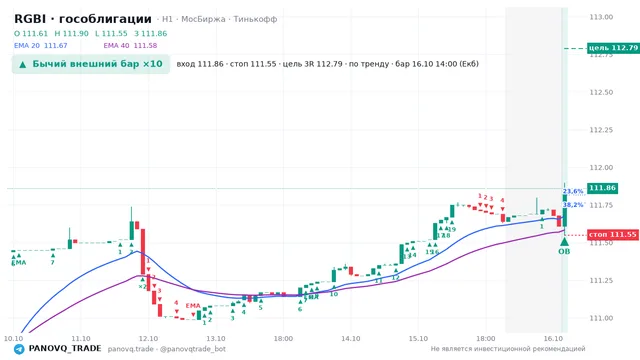Viewport: 640px width, 360px height.
Task: Click the Telegram logo icon near PANOVQ_TRADE
Action: pyautogui.click(x=19, y=349)
